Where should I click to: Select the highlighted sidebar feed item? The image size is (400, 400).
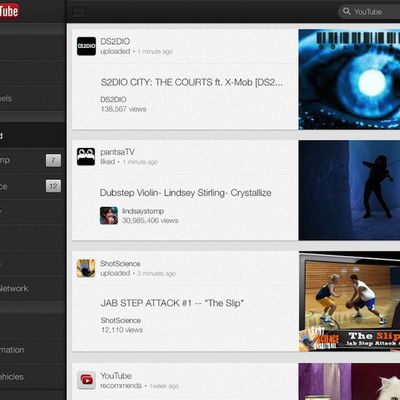[x=32, y=135]
